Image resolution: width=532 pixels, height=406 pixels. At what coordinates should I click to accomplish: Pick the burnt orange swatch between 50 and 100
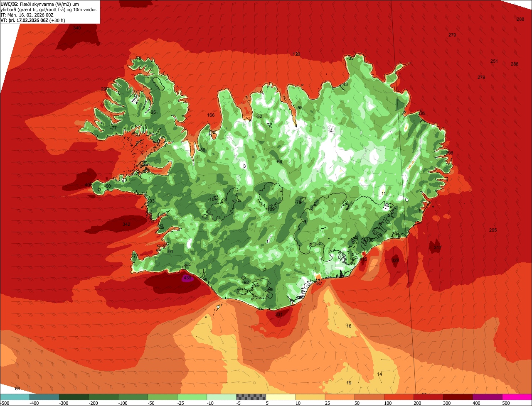coord(369,397)
